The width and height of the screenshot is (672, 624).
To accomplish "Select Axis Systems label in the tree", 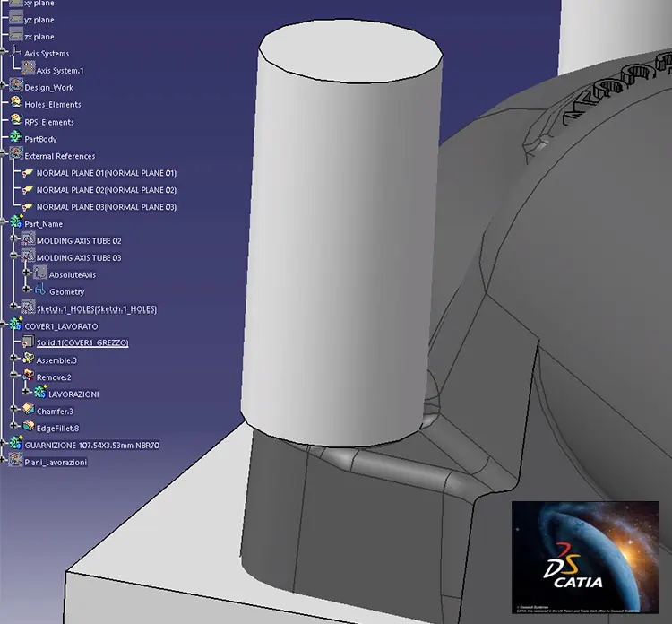I will pos(47,54).
